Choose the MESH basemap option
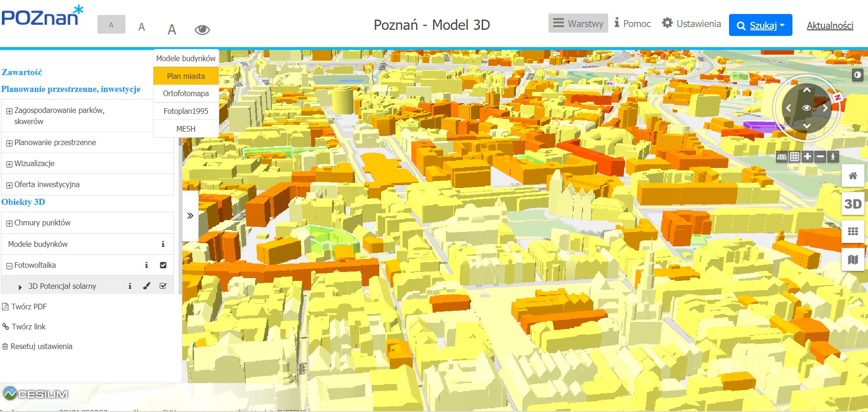This screenshot has width=868, height=412. [186, 129]
